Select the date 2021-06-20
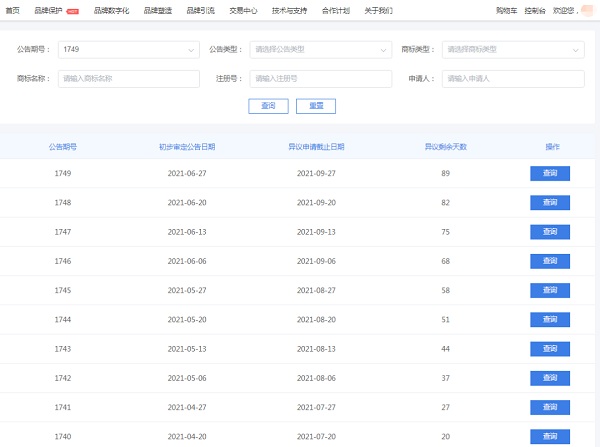The image size is (600, 447). pyautogui.click(x=187, y=202)
